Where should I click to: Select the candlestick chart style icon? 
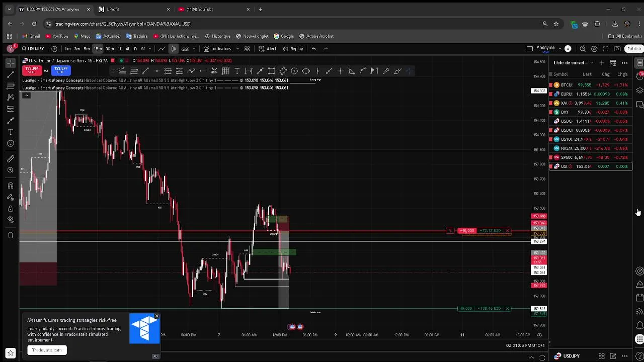174,49
